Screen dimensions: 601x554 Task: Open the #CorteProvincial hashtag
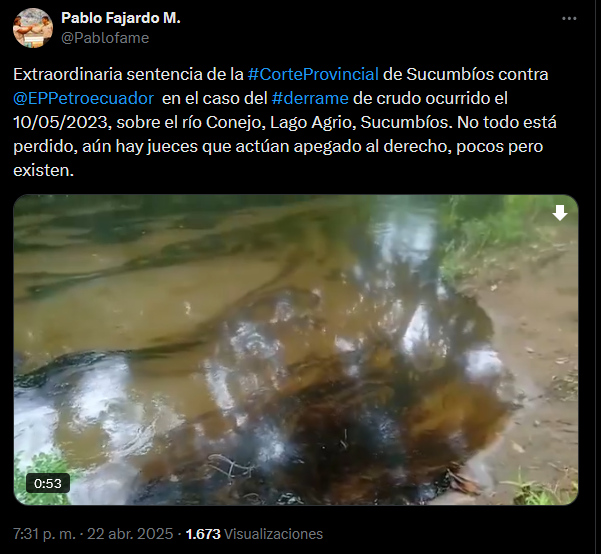313,74
